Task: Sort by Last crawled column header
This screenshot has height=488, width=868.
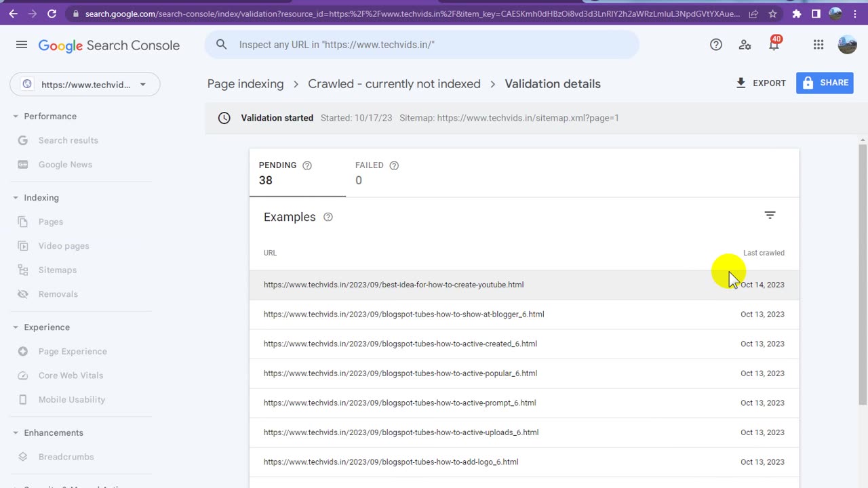Action: coord(764,253)
